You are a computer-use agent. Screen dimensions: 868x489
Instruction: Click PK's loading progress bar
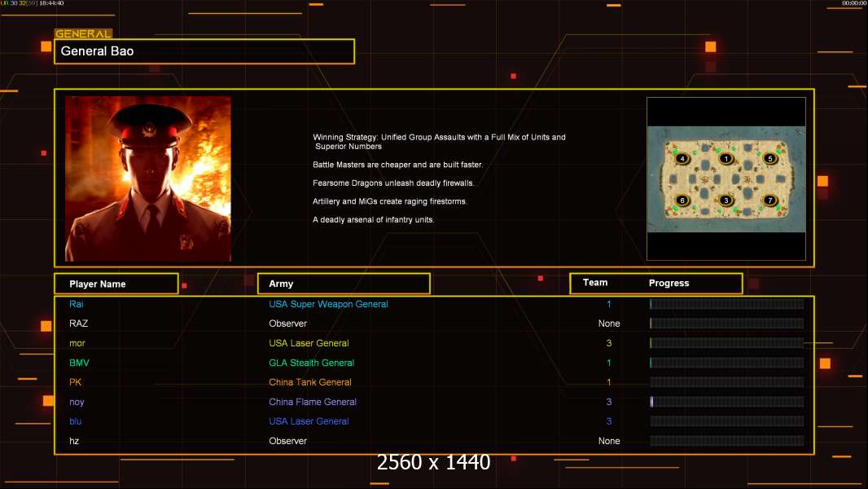727,382
